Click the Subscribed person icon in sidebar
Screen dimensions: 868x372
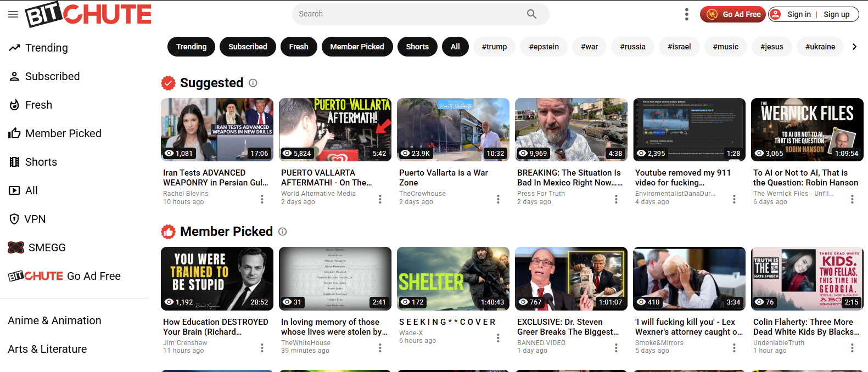click(14, 76)
